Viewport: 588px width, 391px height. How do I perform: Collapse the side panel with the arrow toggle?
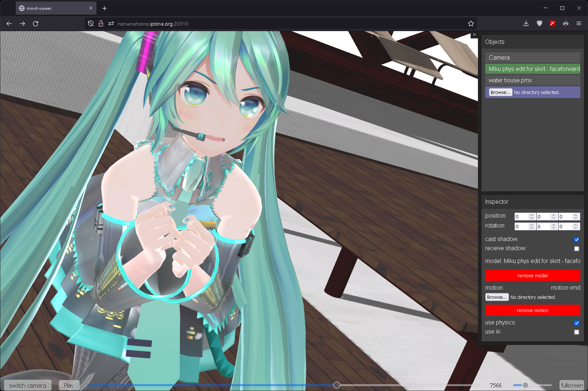coord(474,35)
